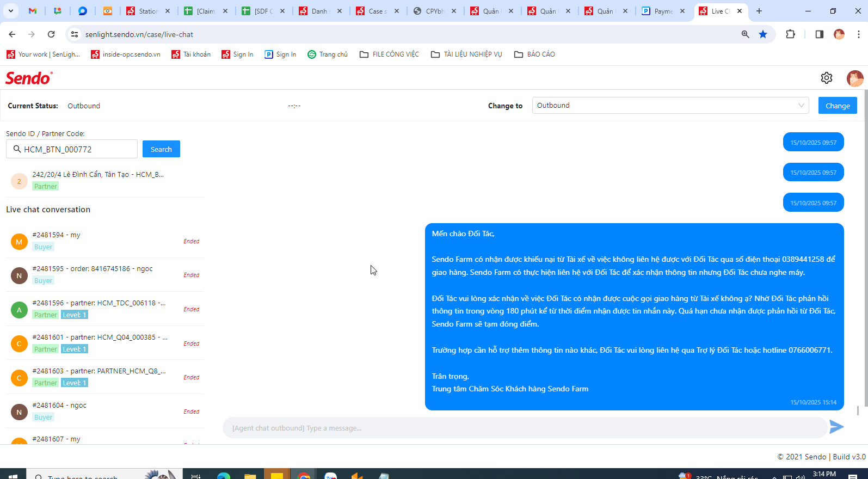The width and height of the screenshot is (868, 479).
Task: Open conversation #2481604 - ngoc
Action: [105, 412]
